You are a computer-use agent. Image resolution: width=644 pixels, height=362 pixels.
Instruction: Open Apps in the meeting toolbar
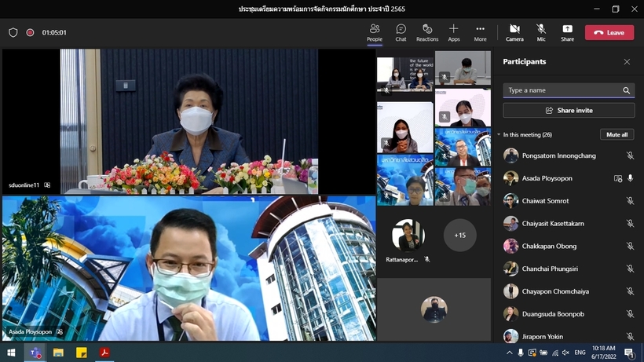pyautogui.click(x=453, y=33)
